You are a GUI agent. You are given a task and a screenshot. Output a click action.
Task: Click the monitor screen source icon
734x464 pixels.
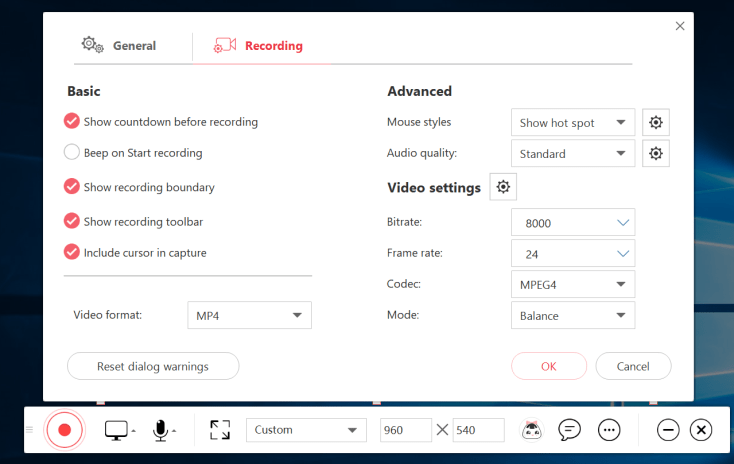pyautogui.click(x=117, y=430)
